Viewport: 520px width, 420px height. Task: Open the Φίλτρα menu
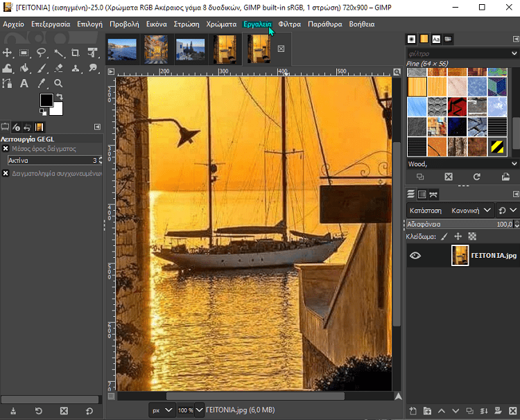pyautogui.click(x=289, y=24)
